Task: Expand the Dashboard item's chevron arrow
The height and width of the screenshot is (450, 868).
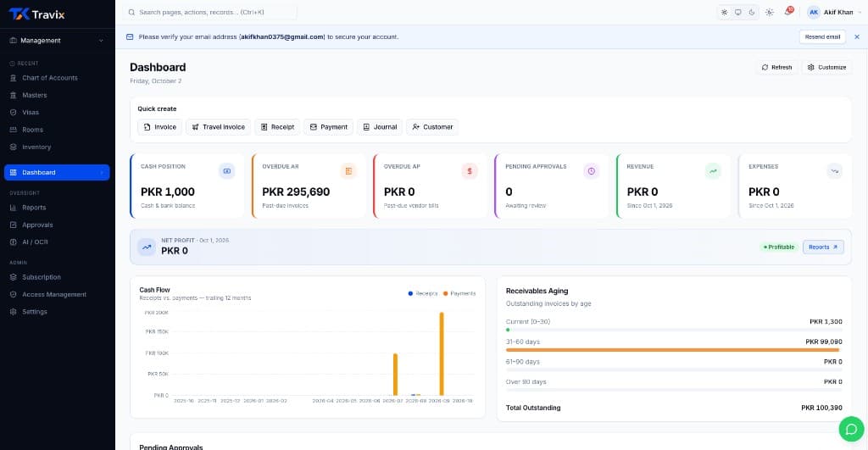Action: point(102,173)
